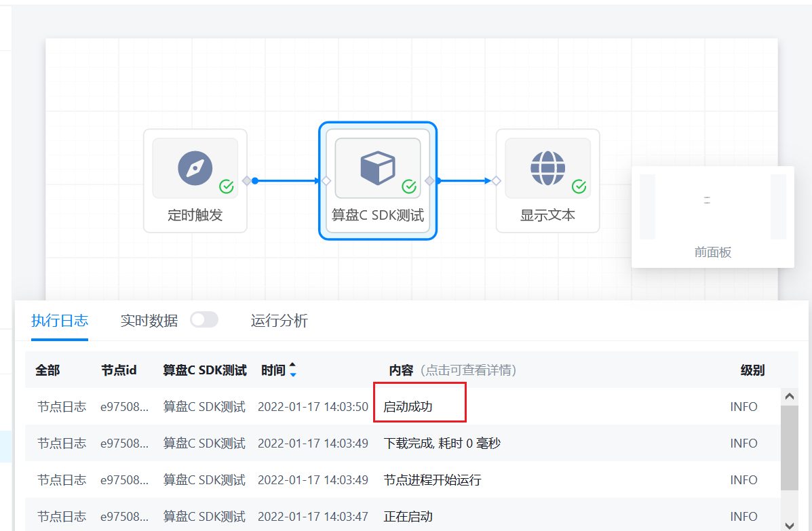The width and height of the screenshot is (812, 531).
Task: Open the 运行分析 tab
Action: point(279,321)
